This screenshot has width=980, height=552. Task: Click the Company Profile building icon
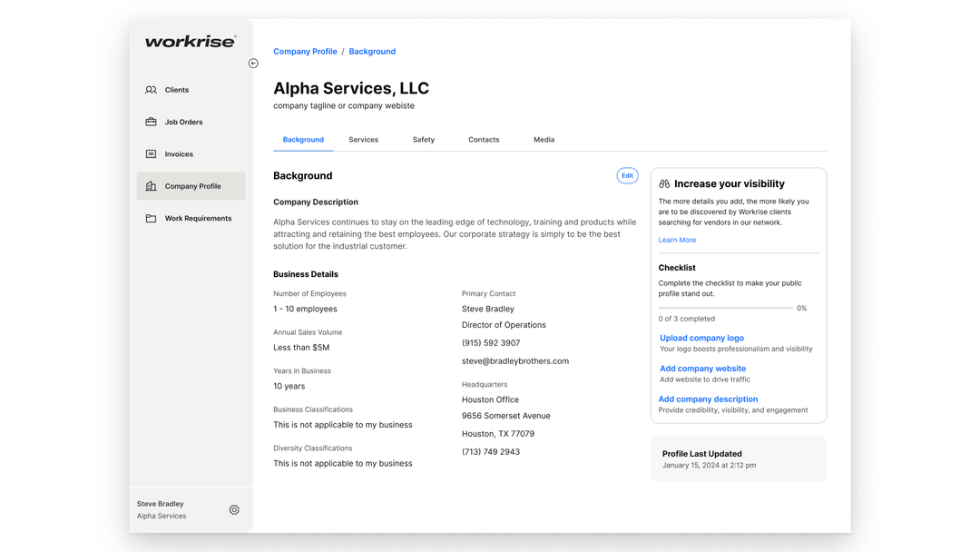151,186
